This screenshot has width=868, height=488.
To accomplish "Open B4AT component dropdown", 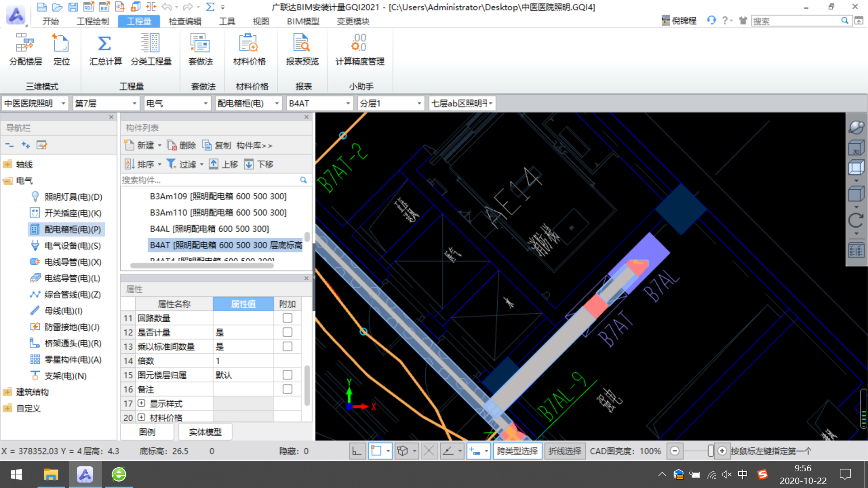I will pyautogui.click(x=348, y=103).
